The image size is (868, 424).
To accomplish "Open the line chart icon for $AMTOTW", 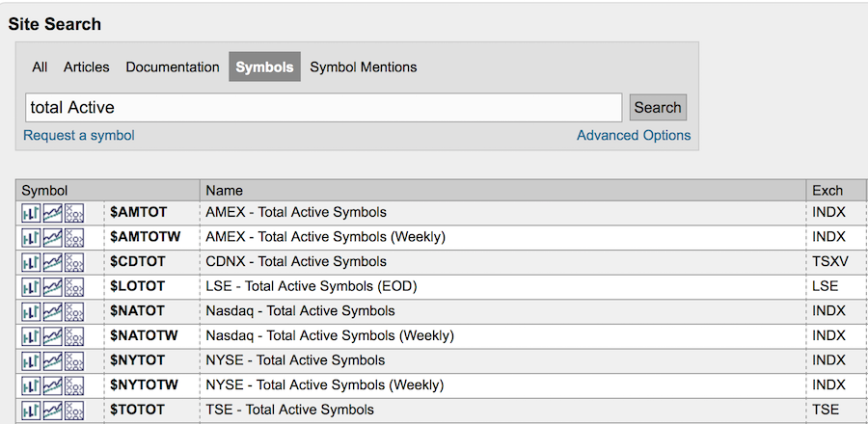I will [x=52, y=237].
